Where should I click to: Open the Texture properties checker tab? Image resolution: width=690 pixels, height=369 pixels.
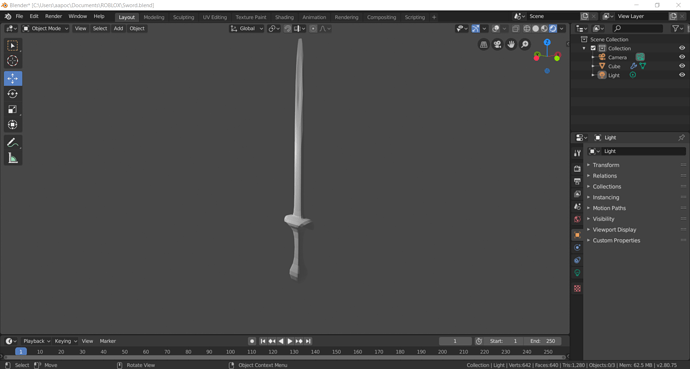(x=577, y=289)
